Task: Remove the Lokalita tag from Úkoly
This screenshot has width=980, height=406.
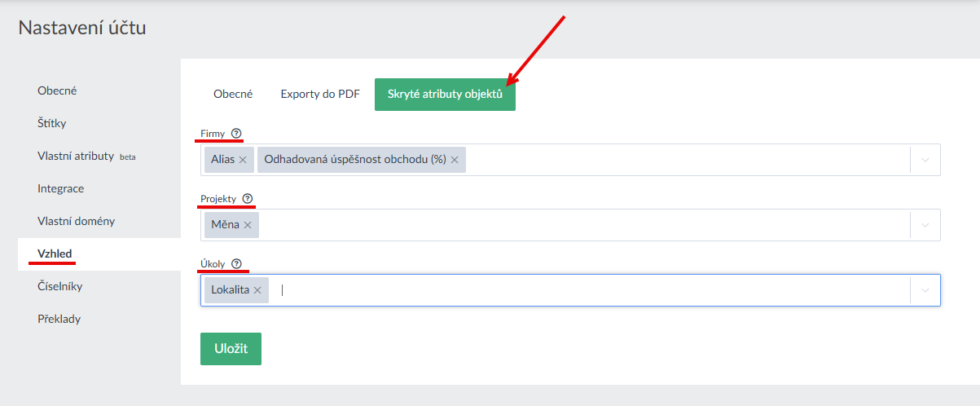Action: [257, 290]
